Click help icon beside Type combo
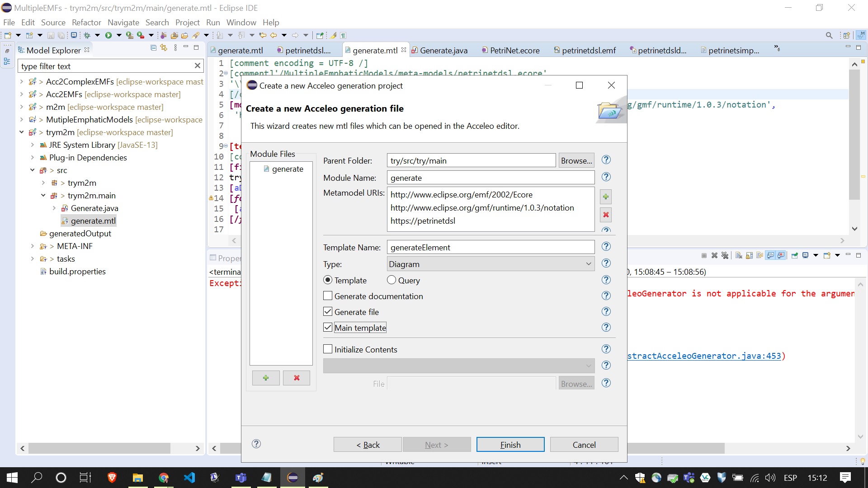Image resolution: width=868 pixels, height=488 pixels. [x=606, y=263]
